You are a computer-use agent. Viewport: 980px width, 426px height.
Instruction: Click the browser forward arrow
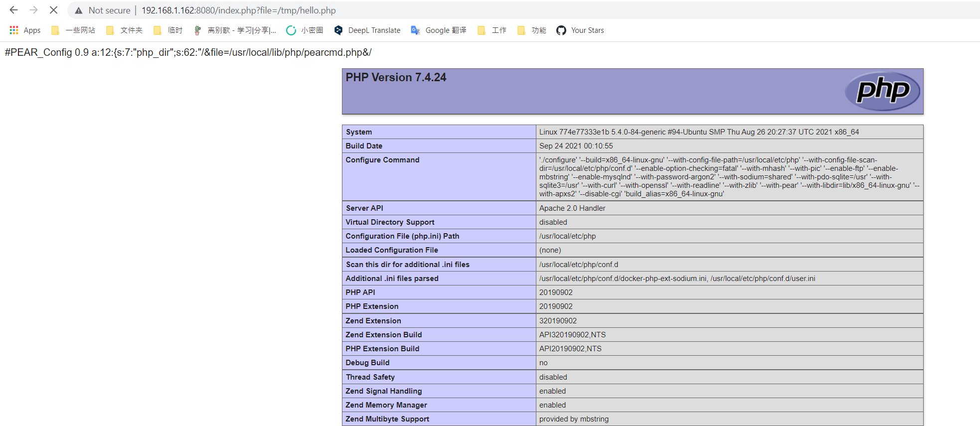33,10
